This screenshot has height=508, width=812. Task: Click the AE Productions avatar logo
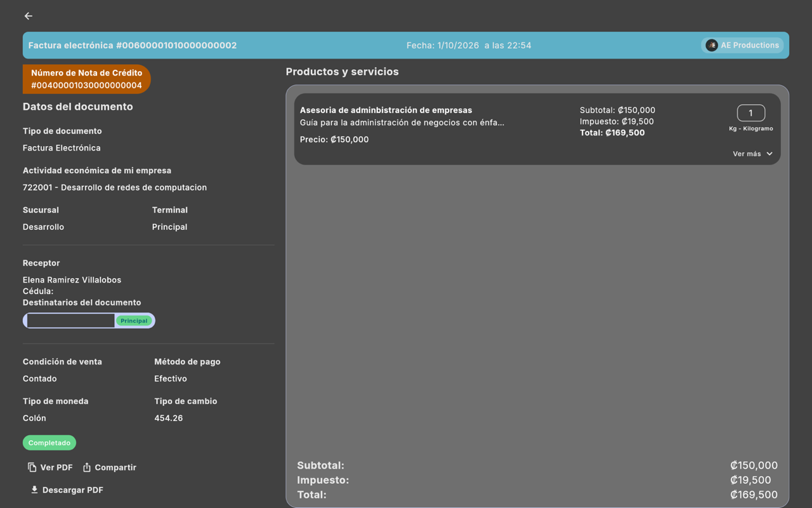point(712,45)
